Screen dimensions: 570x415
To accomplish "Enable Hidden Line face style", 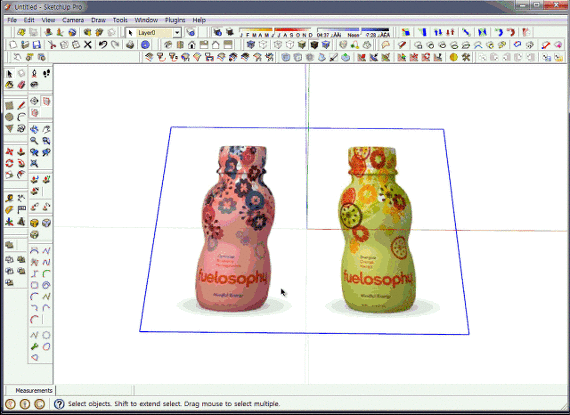I will pyautogui.click(x=290, y=45).
